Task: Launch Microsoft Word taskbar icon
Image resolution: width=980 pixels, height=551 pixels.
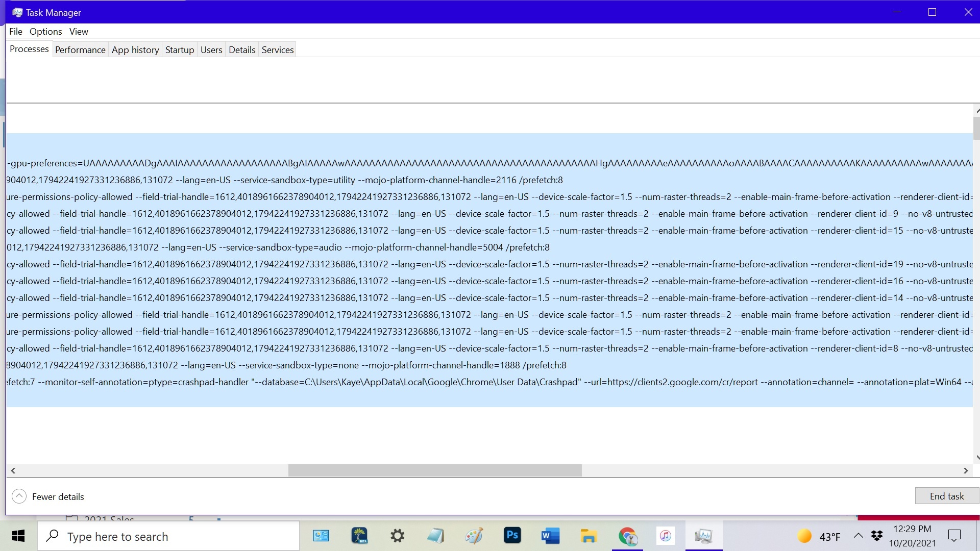Action: pos(550,536)
